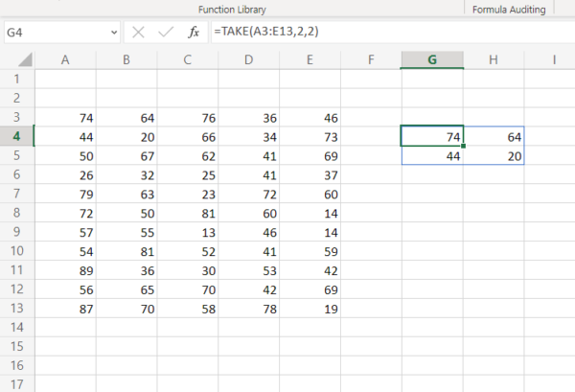This screenshot has width=575, height=392.
Task: Click cell D13 containing 78
Action: [x=249, y=308]
